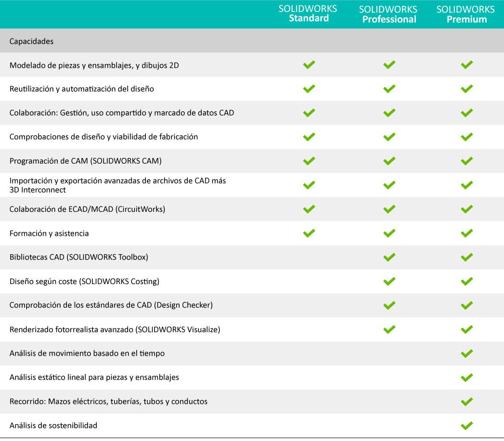This screenshot has width=504, height=441.
Task: Click the Standard checkmark for Formación y asistencia
Action: pos(309,233)
